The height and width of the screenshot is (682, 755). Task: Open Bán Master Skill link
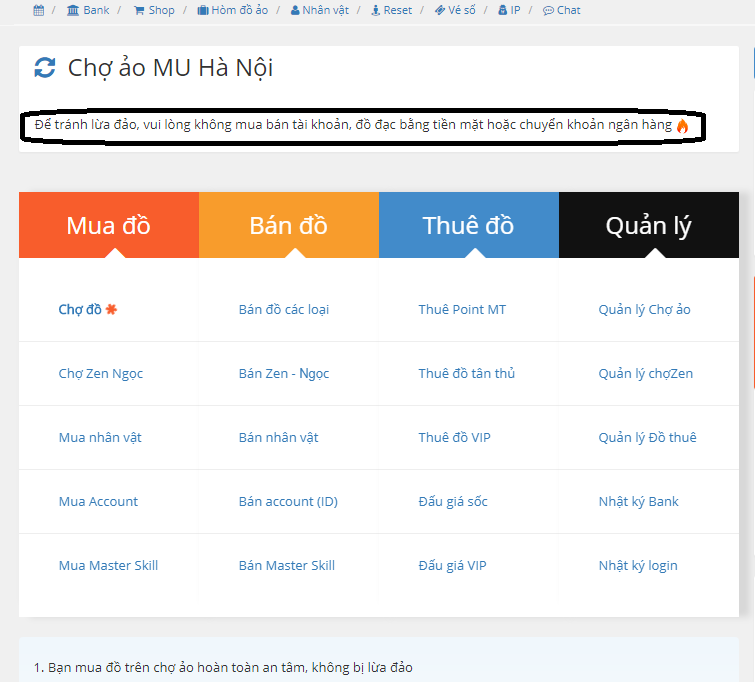[x=287, y=565]
